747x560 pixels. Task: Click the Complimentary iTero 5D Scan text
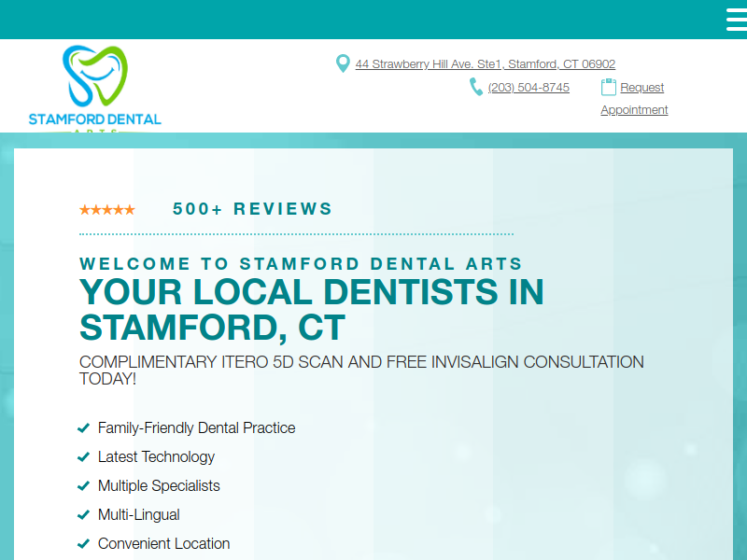pos(361,370)
